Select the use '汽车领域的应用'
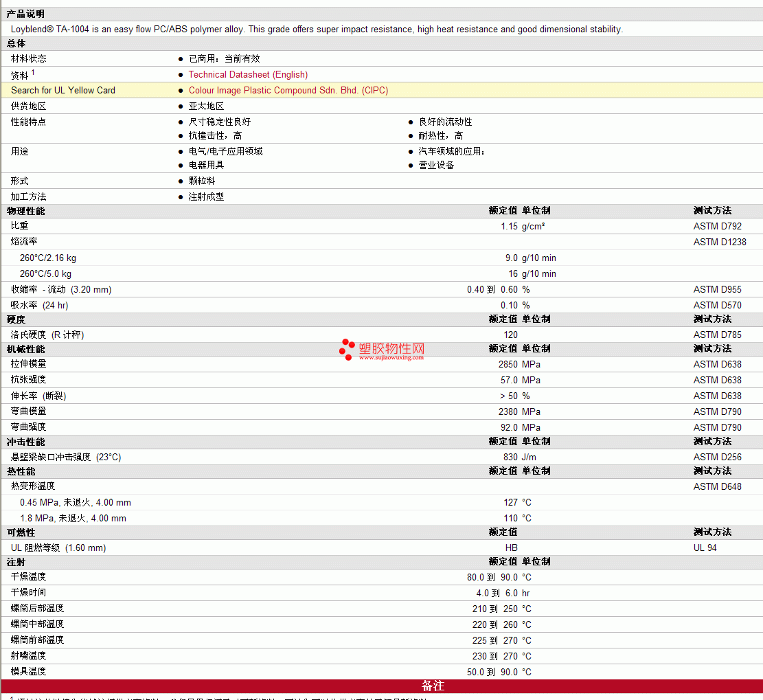Screen dimensions: 763x700 coord(451,151)
